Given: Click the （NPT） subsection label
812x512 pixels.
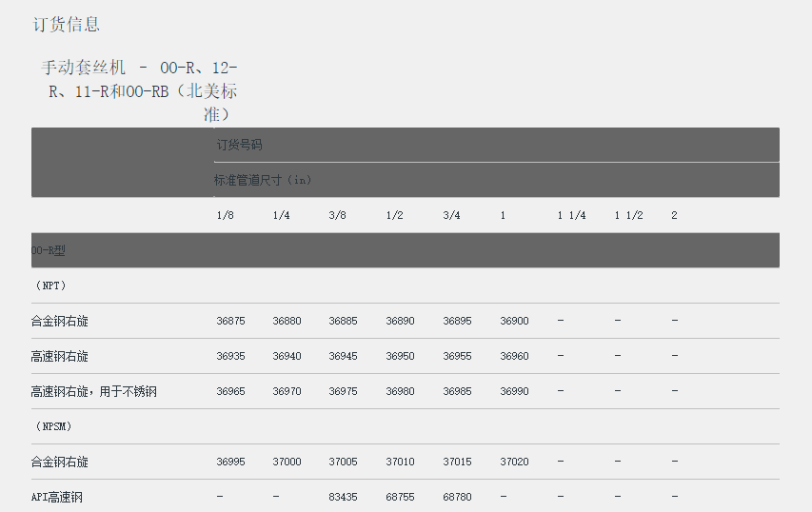Looking at the screenshot, I should (x=50, y=286).
